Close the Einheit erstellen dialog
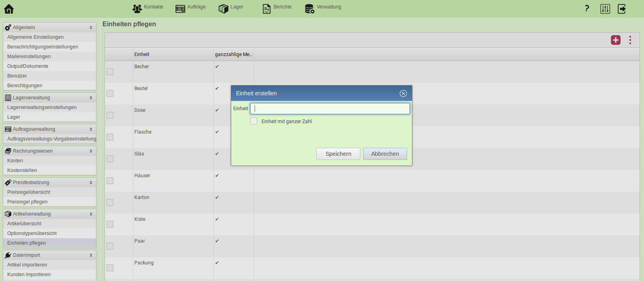644x281 pixels. coord(403,93)
